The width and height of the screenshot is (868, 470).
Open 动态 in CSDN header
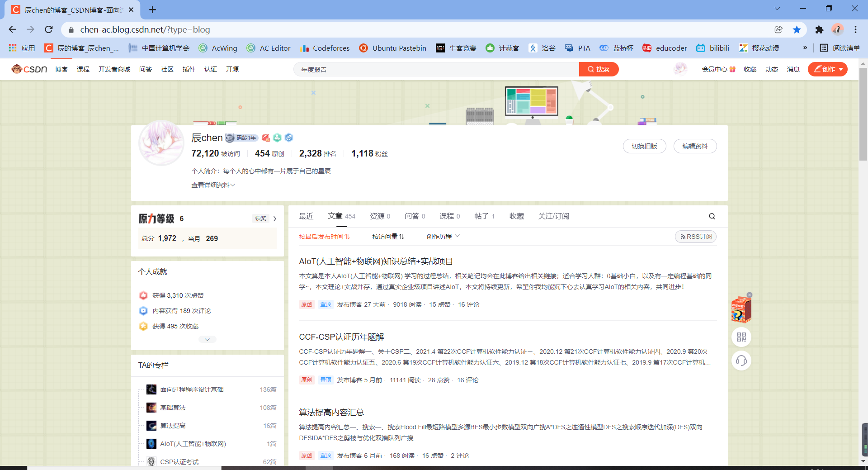pos(771,69)
